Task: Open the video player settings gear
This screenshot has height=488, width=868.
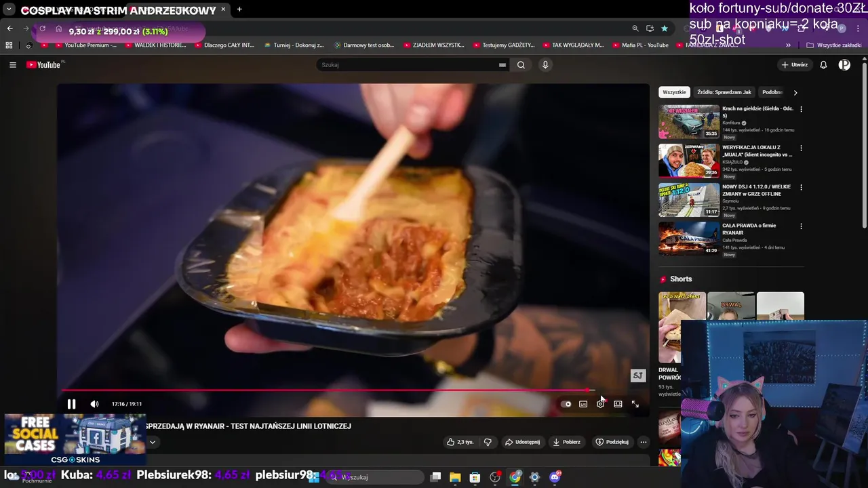Action: click(600, 404)
